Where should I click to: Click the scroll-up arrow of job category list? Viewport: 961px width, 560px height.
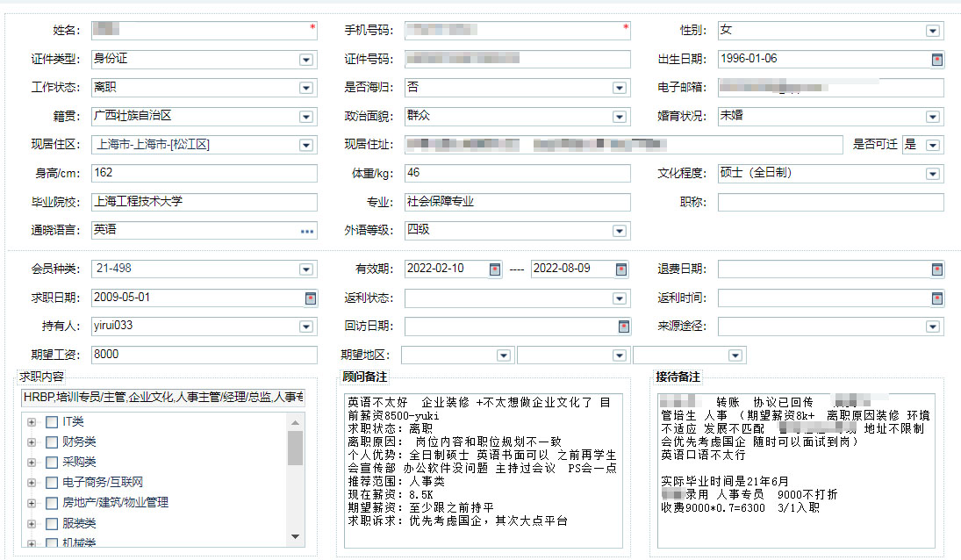295,423
